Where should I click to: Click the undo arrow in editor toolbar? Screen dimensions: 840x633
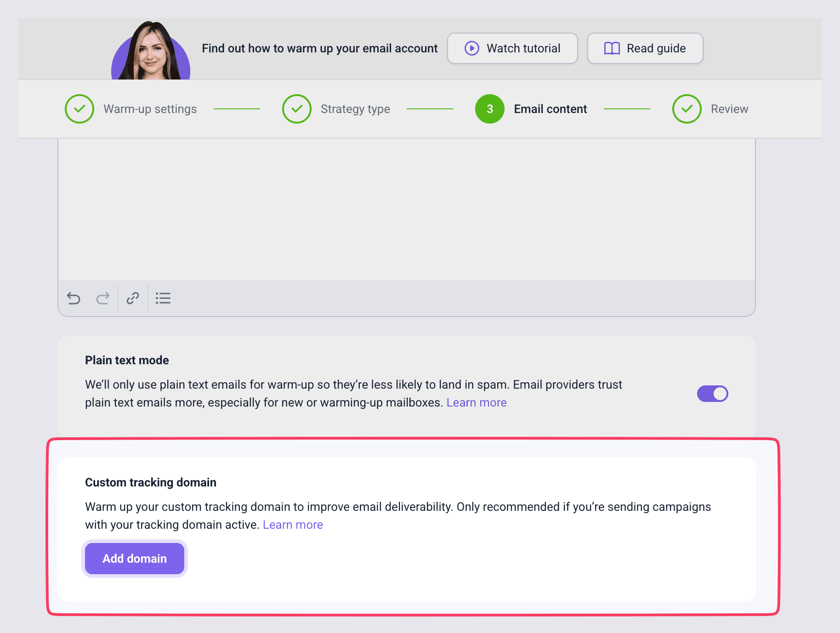tap(74, 299)
